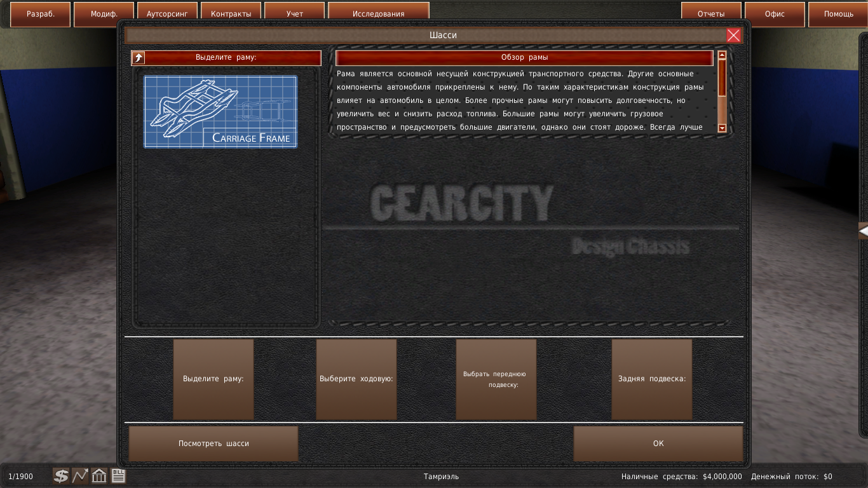The width and height of the screenshot is (868, 488).
Task: Click the Выбрать переднюю подвеску button
Action: 496,379
